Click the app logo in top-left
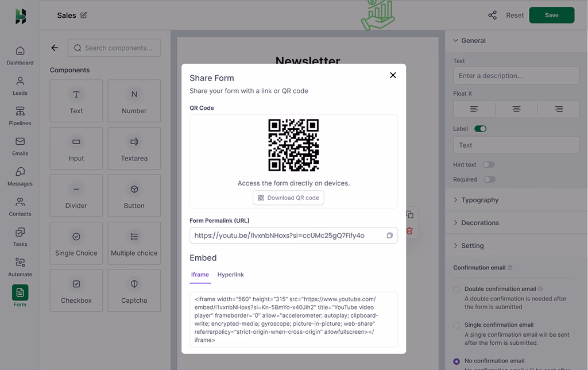The image size is (588, 370). (x=21, y=16)
